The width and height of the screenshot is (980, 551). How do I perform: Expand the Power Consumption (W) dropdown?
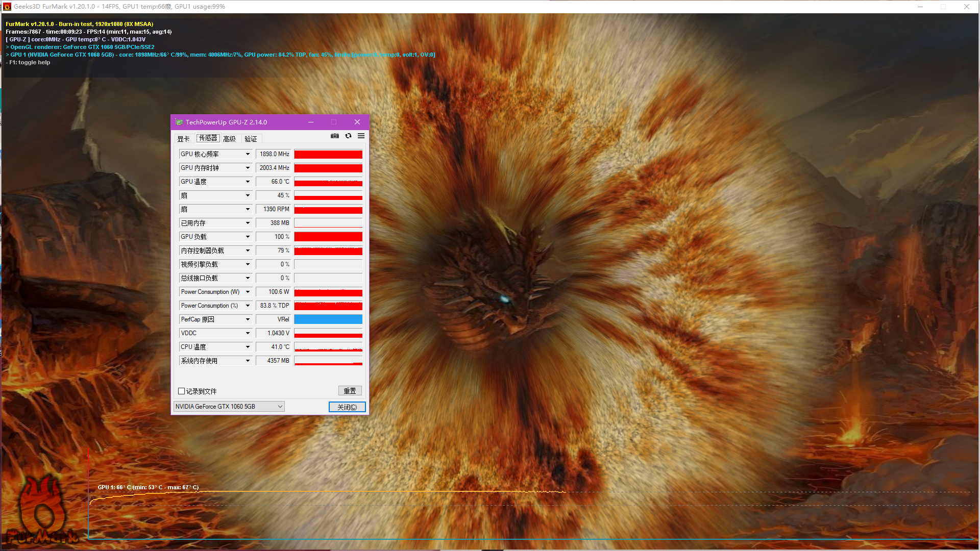(248, 292)
